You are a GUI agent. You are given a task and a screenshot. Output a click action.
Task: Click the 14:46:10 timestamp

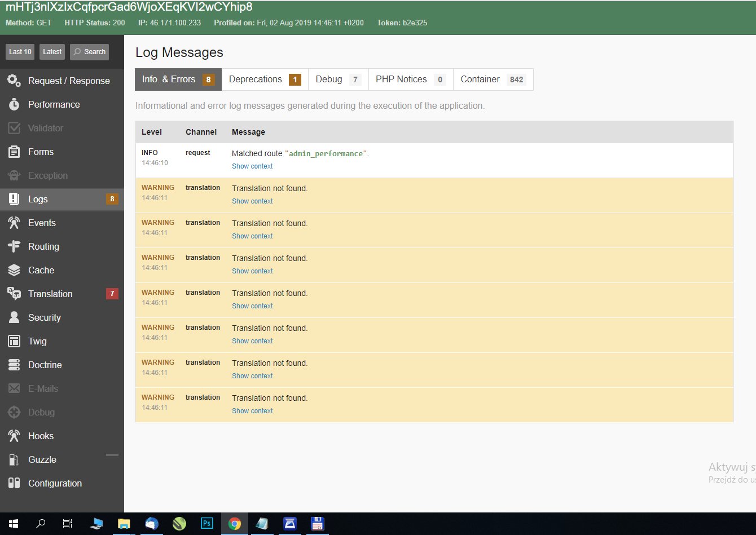(155, 163)
